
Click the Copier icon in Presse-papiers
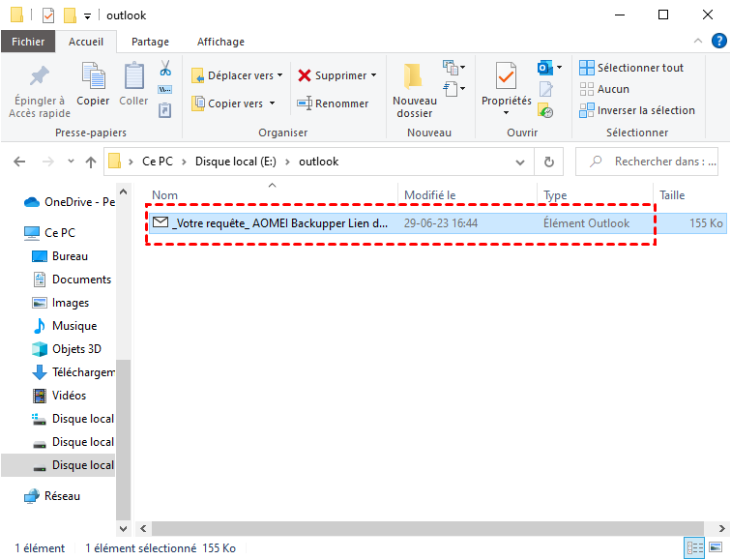pyautogui.click(x=93, y=75)
